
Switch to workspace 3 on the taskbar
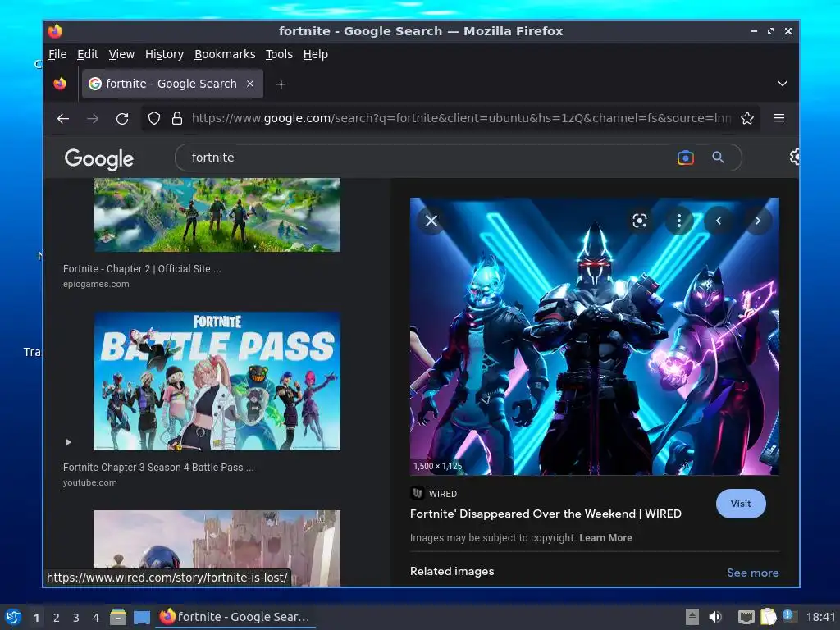(76, 618)
